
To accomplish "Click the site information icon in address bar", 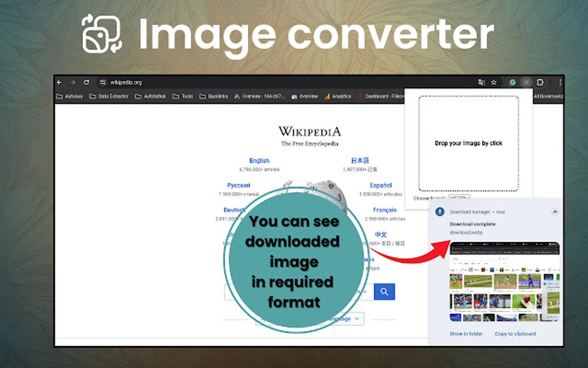I will coord(101,82).
